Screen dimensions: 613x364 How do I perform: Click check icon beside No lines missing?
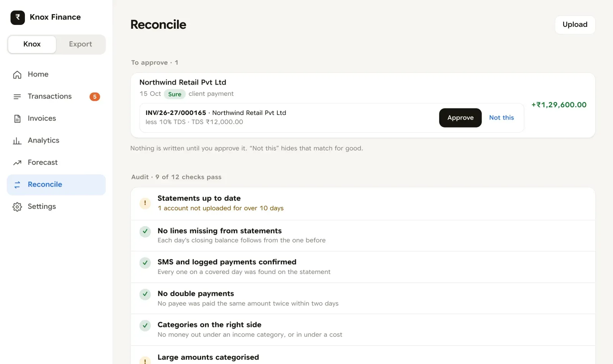(x=145, y=231)
